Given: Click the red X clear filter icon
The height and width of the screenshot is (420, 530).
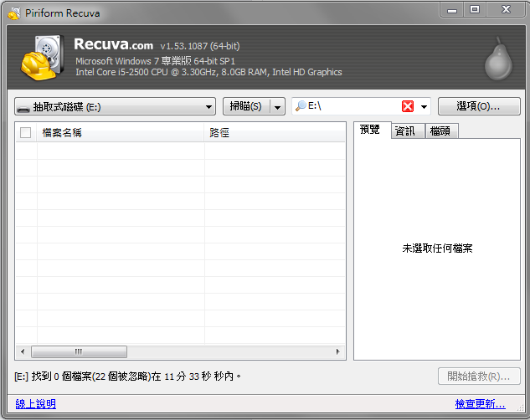Looking at the screenshot, I should (x=408, y=106).
